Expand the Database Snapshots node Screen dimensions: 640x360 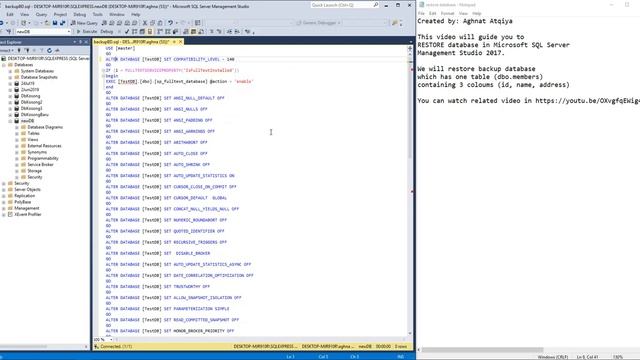point(10,77)
